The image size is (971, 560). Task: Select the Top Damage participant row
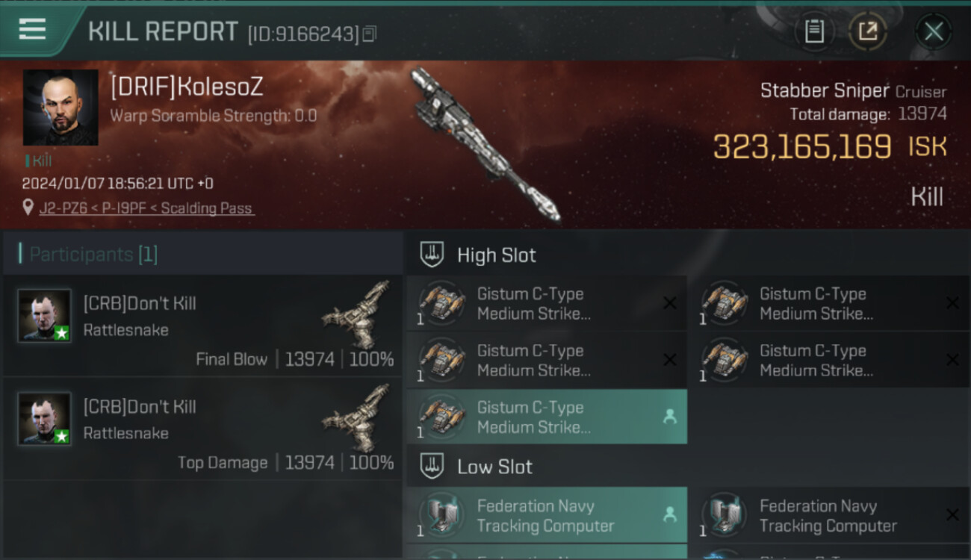pos(202,429)
